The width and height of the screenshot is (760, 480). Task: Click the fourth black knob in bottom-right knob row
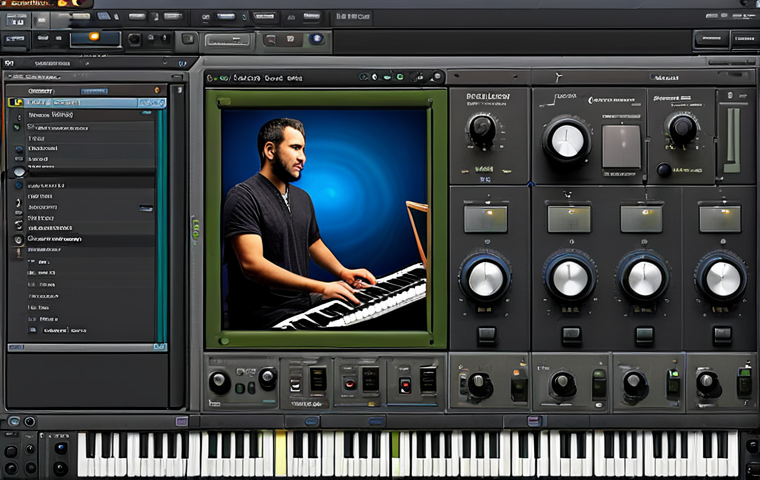click(708, 383)
